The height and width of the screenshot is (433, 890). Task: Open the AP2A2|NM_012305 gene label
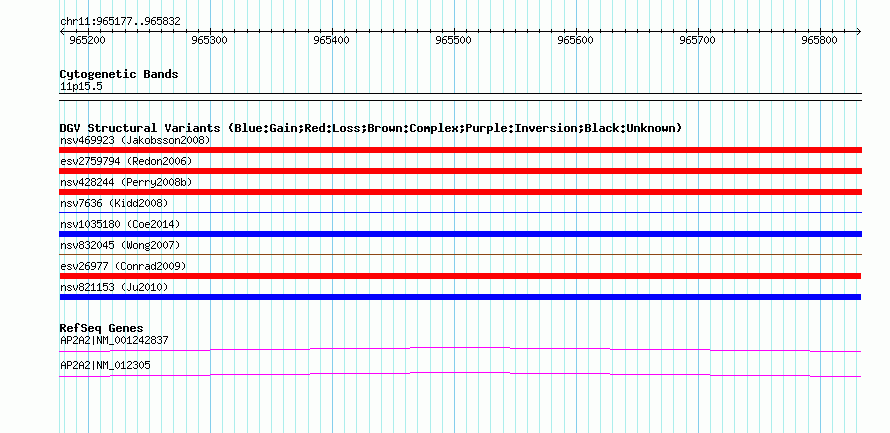105,365
